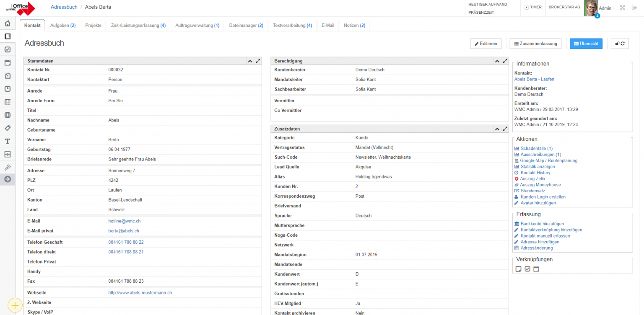Open the calendar icon in left sidebar
Image resolution: width=644 pixels, height=315 pixels.
[8, 63]
